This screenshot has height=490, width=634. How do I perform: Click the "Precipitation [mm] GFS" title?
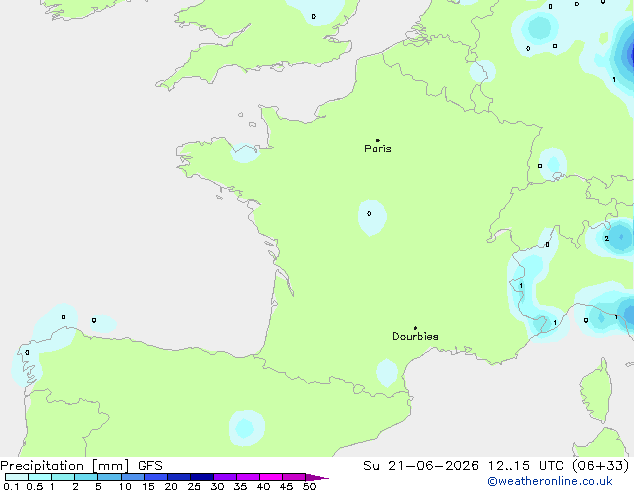(x=81, y=466)
